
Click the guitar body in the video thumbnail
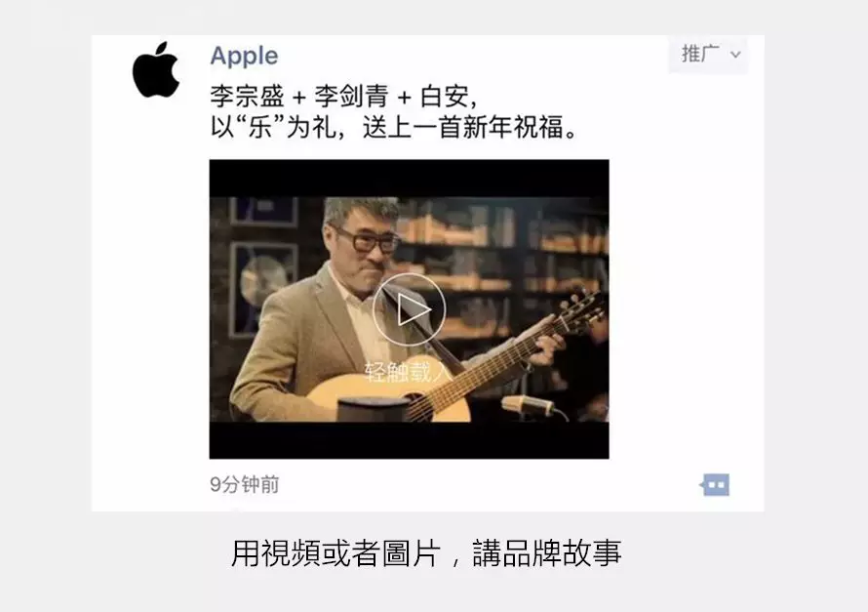click(x=387, y=397)
